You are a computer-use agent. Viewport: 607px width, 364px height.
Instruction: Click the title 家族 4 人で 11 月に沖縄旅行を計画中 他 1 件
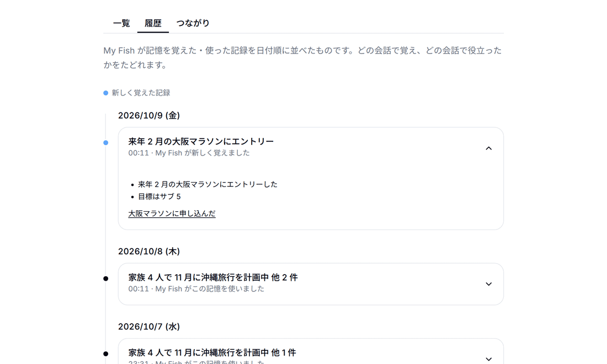point(212,352)
